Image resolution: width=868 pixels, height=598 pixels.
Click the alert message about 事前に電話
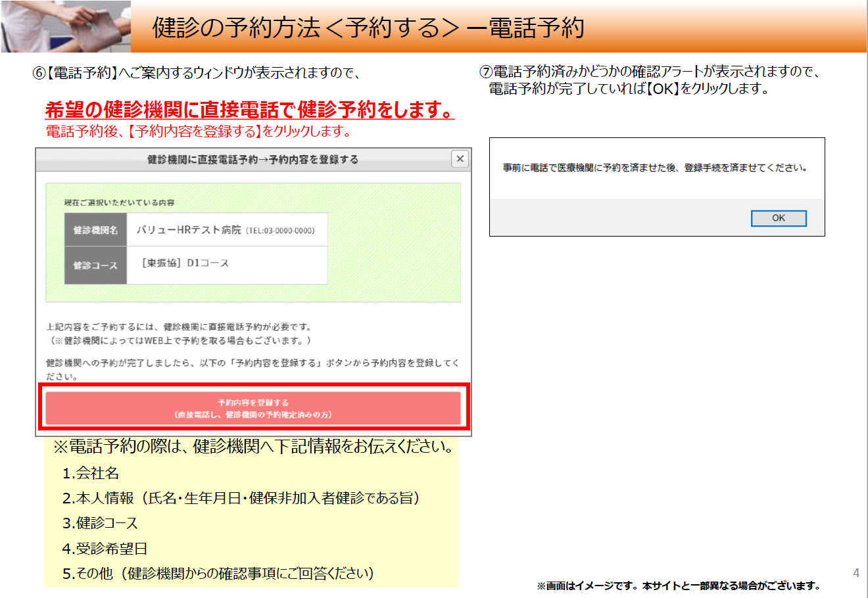[655, 168]
